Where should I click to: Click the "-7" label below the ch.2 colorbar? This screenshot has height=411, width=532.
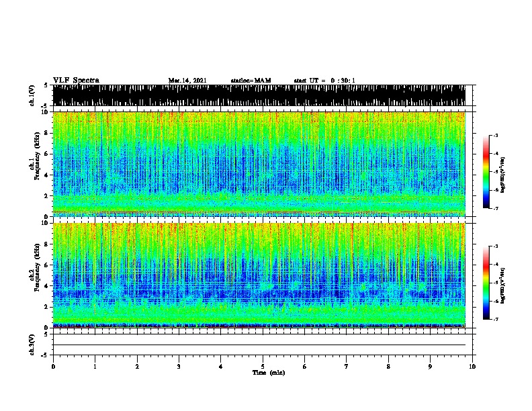495,320
